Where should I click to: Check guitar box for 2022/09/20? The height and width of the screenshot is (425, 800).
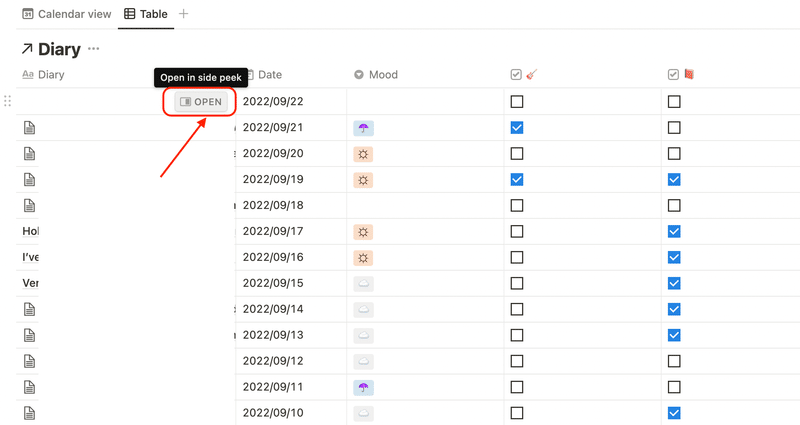point(517,154)
